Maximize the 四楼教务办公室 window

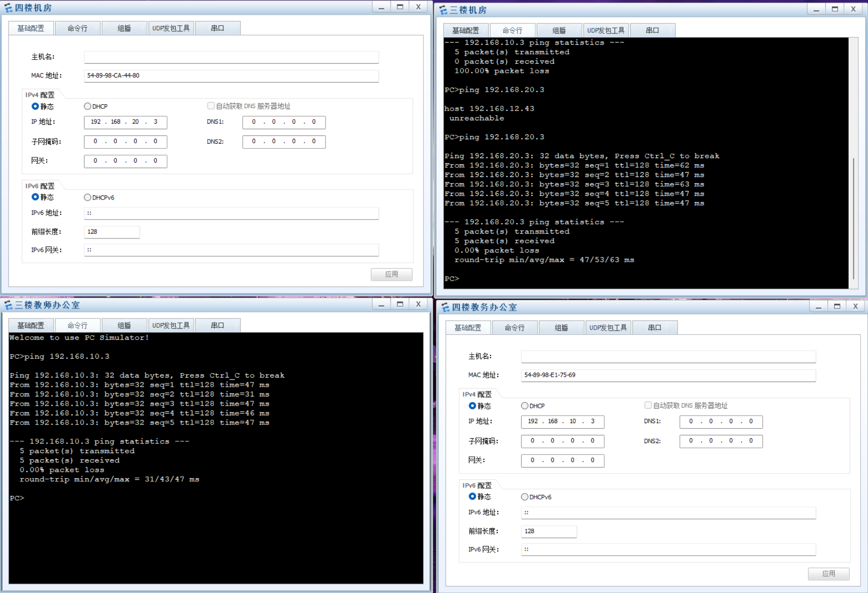[837, 306]
